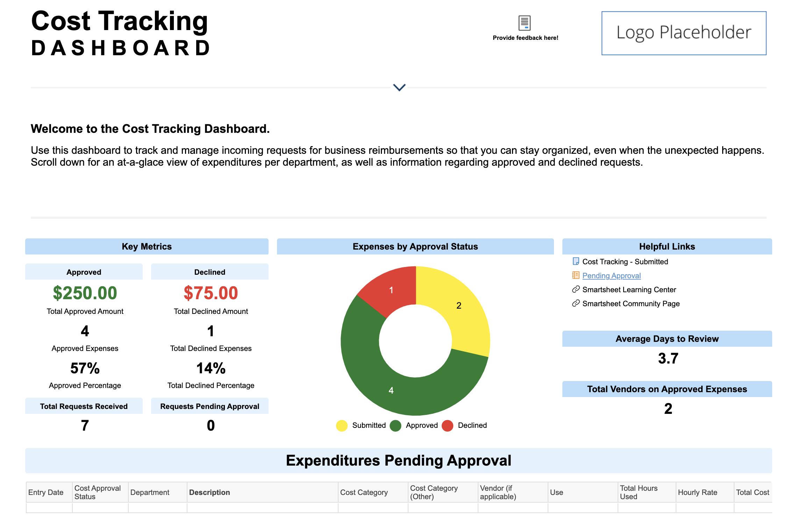Click the Logo Placeholder image

point(684,33)
